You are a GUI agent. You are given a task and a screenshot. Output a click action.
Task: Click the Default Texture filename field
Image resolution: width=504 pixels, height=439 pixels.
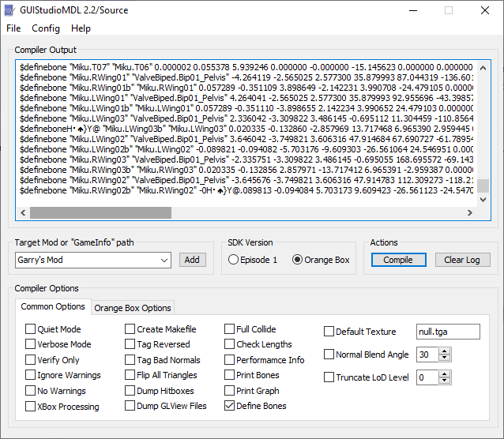point(448,332)
